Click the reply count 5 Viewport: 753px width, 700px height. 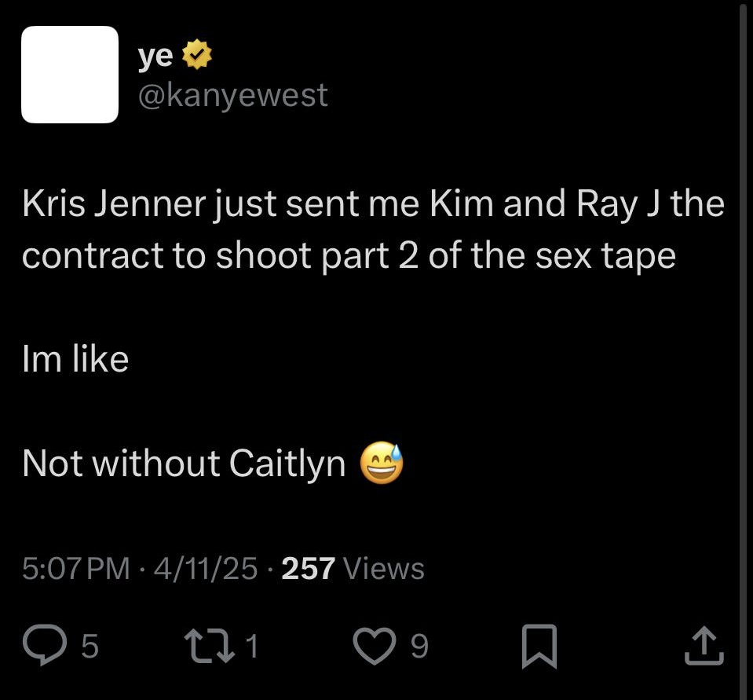pyautogui.click(x=90, y=646)
